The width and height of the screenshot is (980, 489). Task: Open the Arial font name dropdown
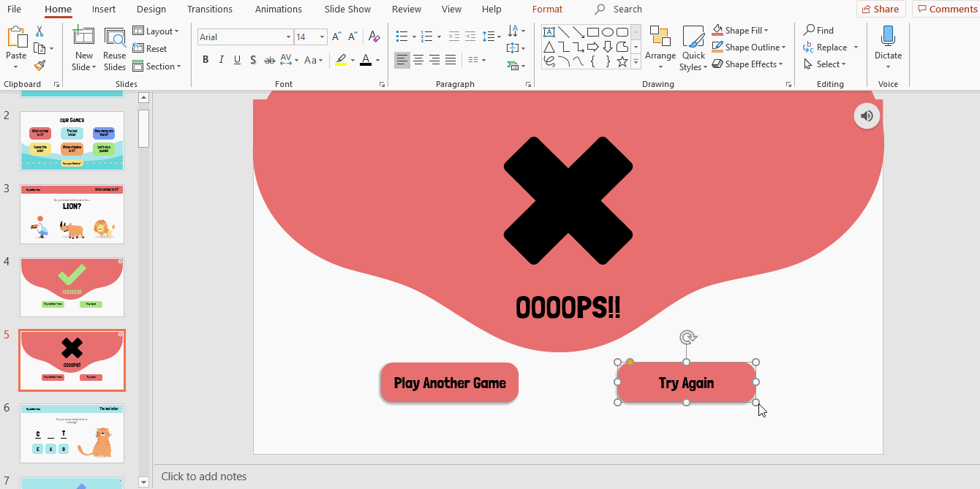[x=288, y=37]
